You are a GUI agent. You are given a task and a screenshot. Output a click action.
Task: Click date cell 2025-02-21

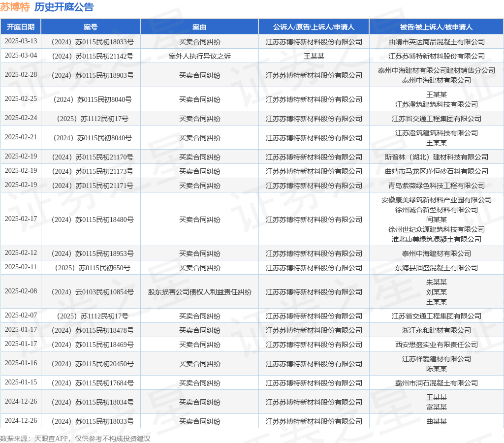(21, 137)
